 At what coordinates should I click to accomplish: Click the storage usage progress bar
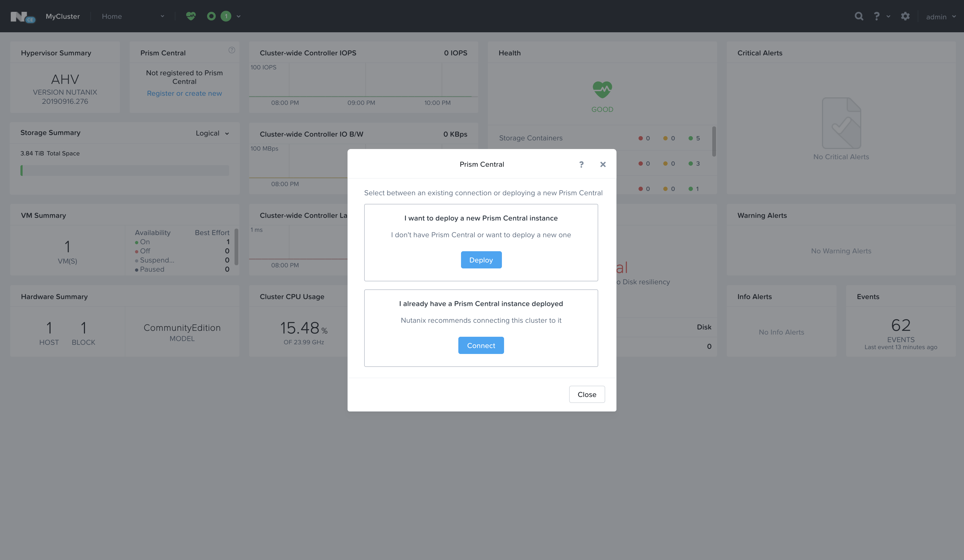[125, 171]
